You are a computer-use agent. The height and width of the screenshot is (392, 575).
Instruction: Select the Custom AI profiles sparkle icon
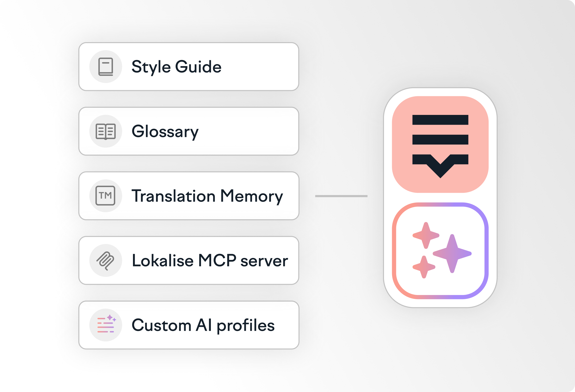[106, 325]
